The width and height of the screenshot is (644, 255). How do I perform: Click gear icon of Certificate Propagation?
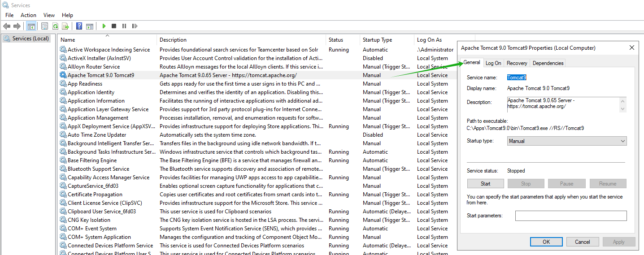click(63, 194)
